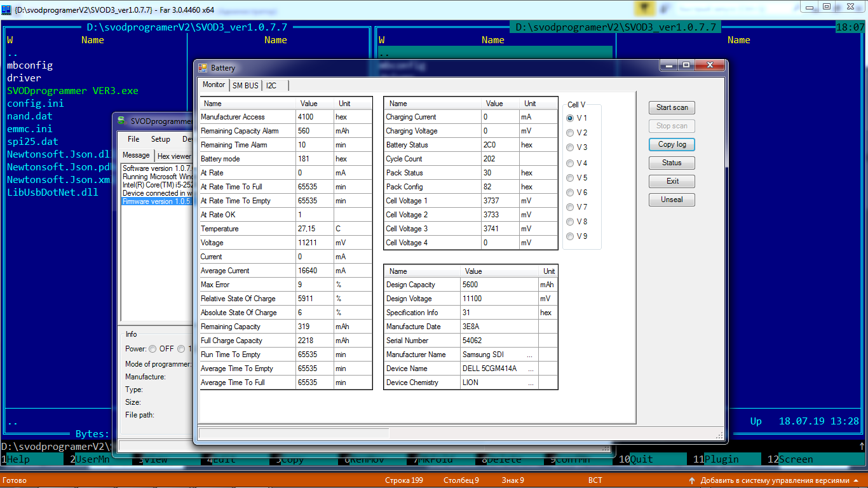This screenshot has width=868, height=488.
Task: Switch to the Message tab in SVODprogrammer
Action: (136, 155)
